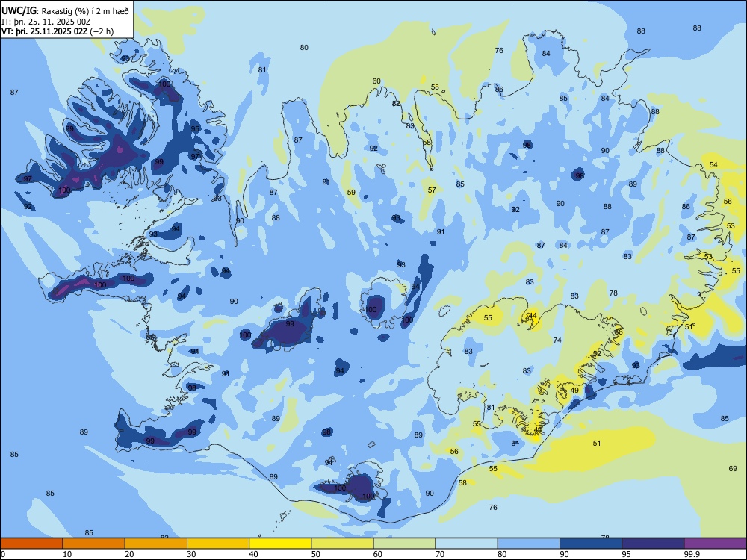Click the humidity value 49 near the southeast coast

coord(574,390)
